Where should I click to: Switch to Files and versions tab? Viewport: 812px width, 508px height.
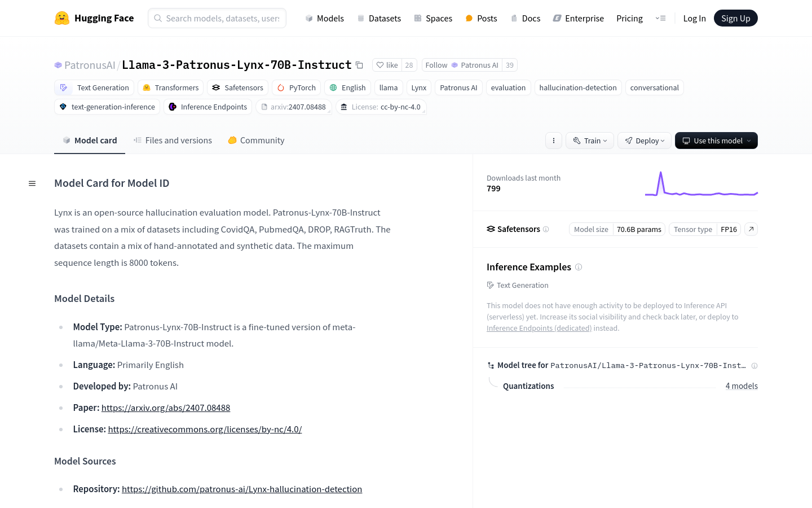coord(173,141)
